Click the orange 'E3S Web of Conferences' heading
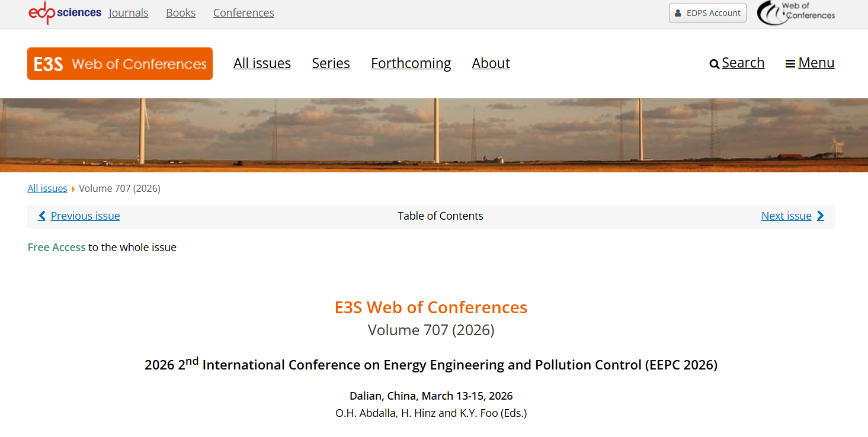The width and height of the screenshot is (868, 437). [431, 307]
